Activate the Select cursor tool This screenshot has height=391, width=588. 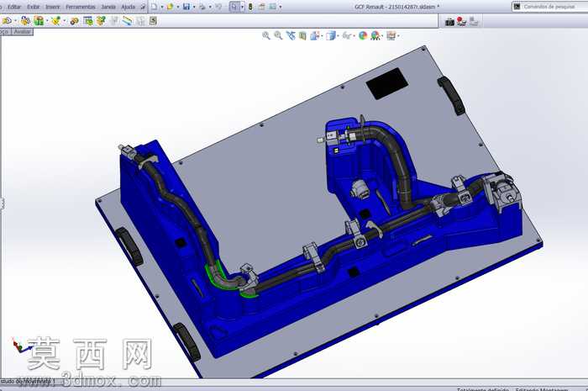234,7
